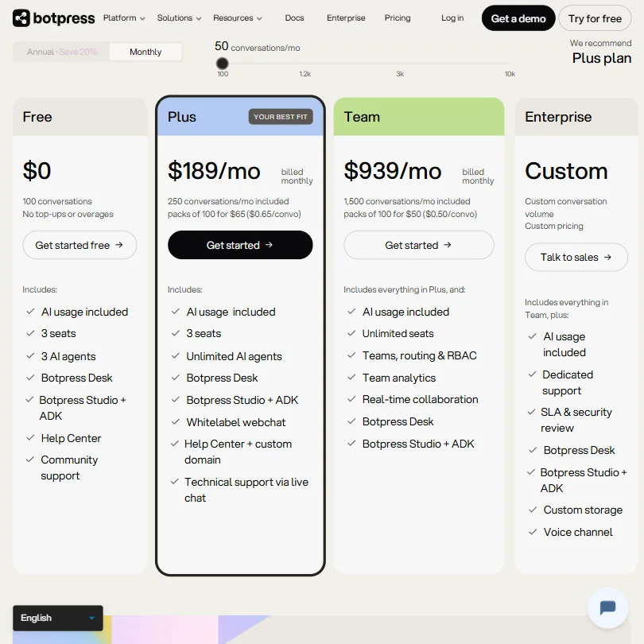Go to Pricing in navigation
This screenshot has width=644, height=644.
point(398,18)
